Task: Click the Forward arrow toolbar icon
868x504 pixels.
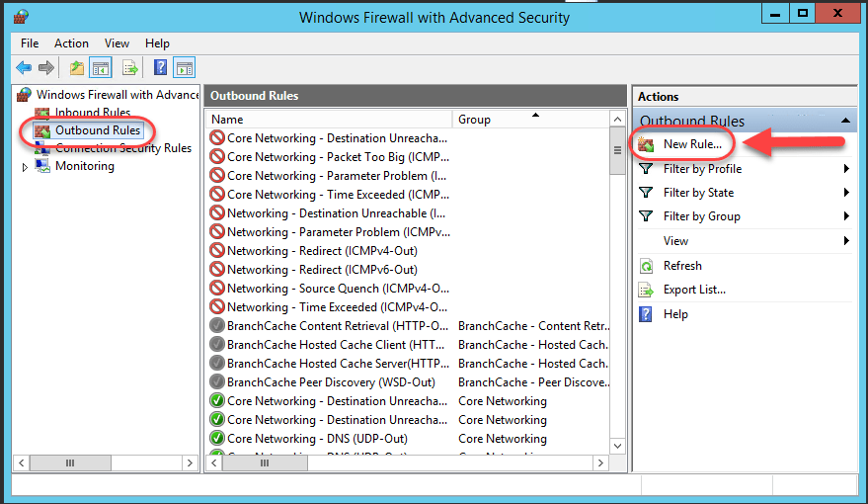Action: click(x=46, y=68)
